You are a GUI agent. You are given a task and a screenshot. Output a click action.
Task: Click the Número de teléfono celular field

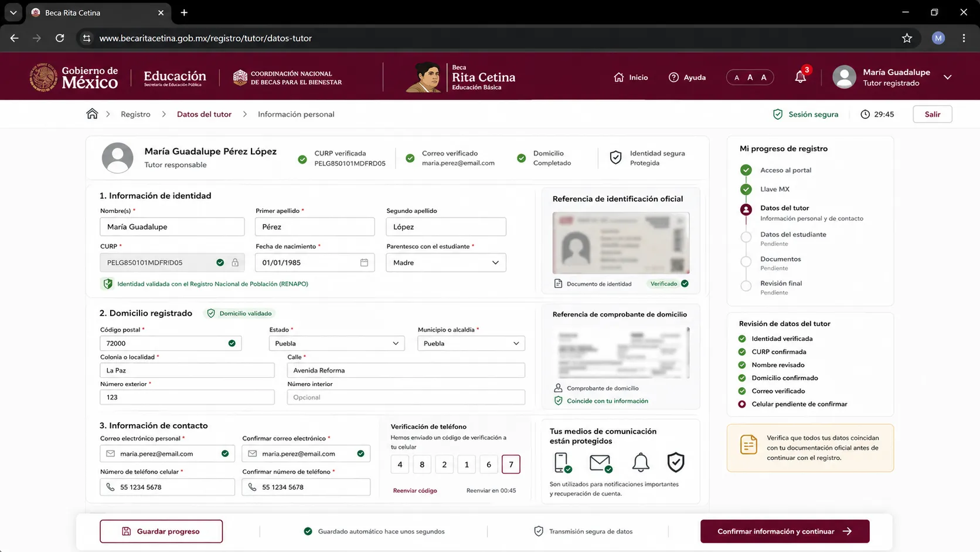pyautogui.click(x=168, y=487)
